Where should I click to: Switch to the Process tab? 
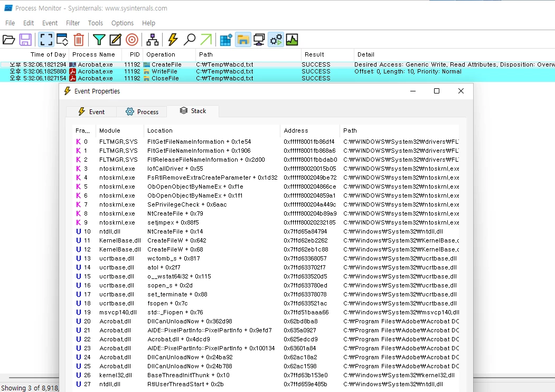[x=142, y=111]
